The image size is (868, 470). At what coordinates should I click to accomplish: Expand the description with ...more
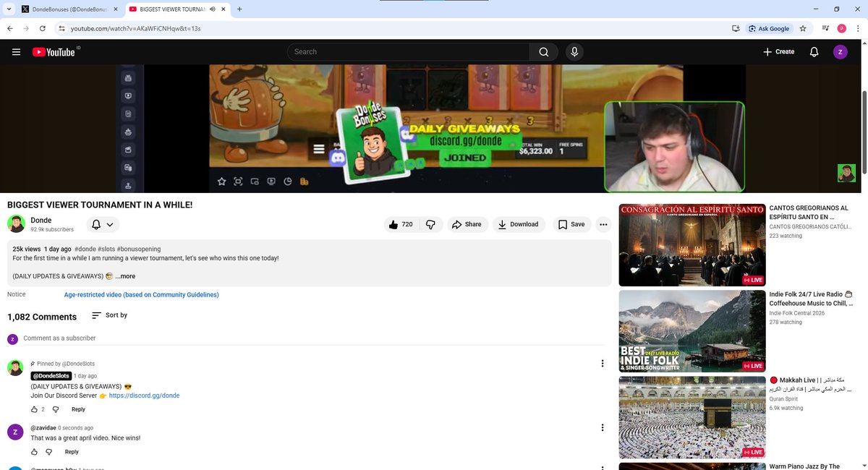click(125, 276)
